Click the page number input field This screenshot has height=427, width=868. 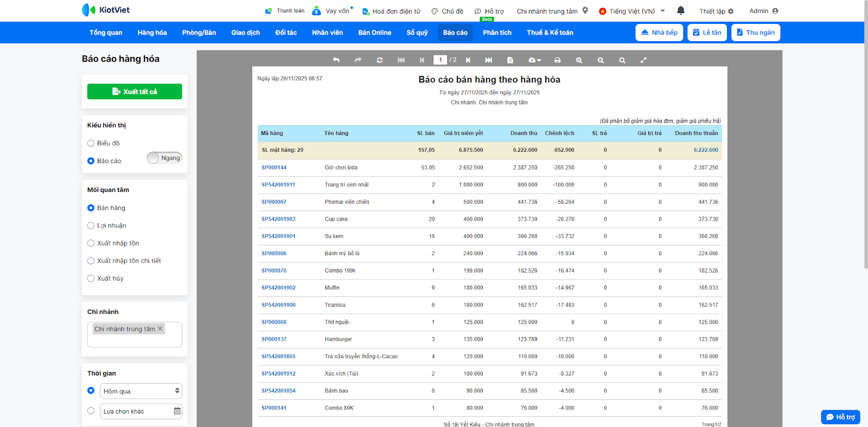tap(440, 60)
